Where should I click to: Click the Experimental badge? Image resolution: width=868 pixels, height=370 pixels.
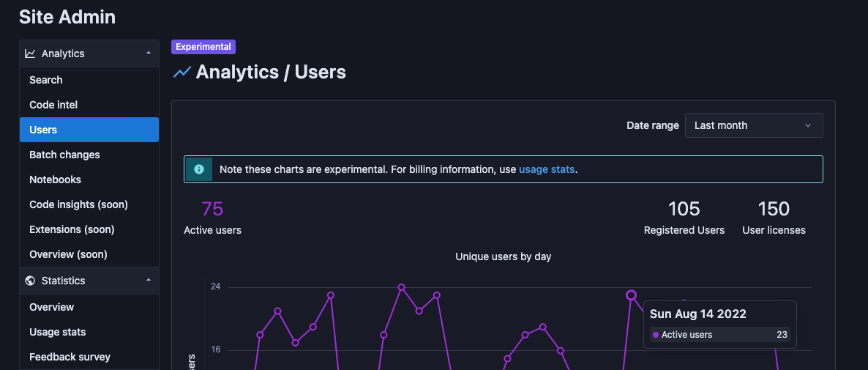(x=203, y=47)
